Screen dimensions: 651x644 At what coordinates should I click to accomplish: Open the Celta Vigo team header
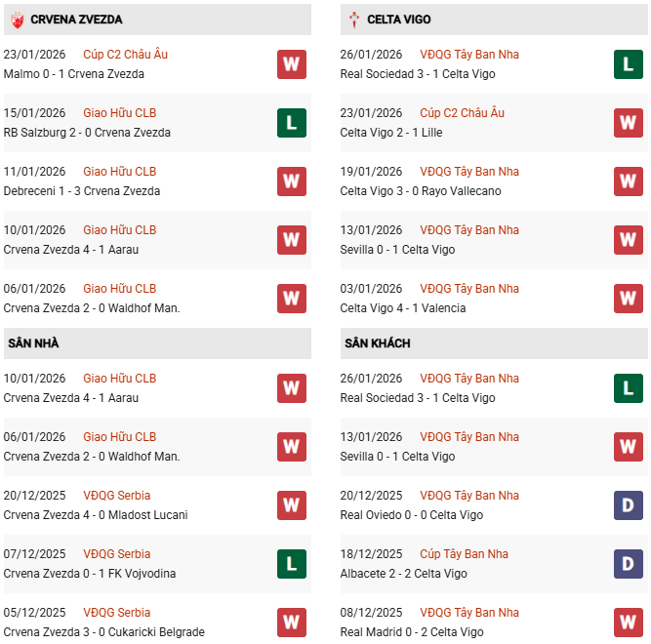point(399,20)
